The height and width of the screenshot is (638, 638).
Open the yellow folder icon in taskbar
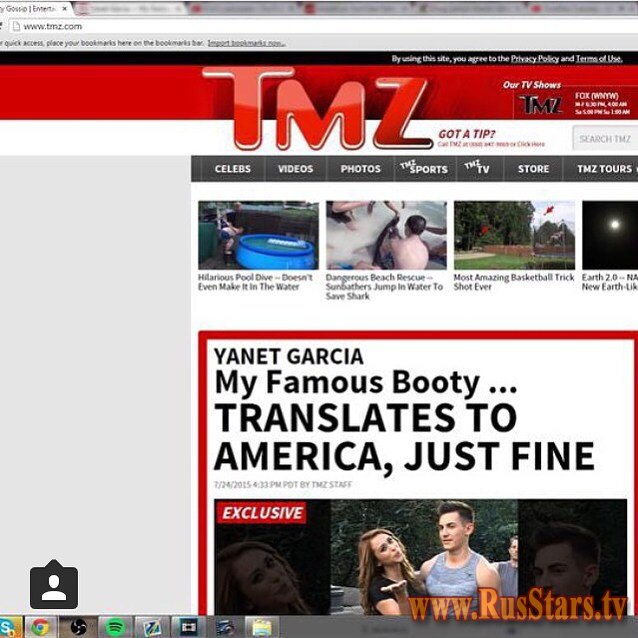point(262,627)
